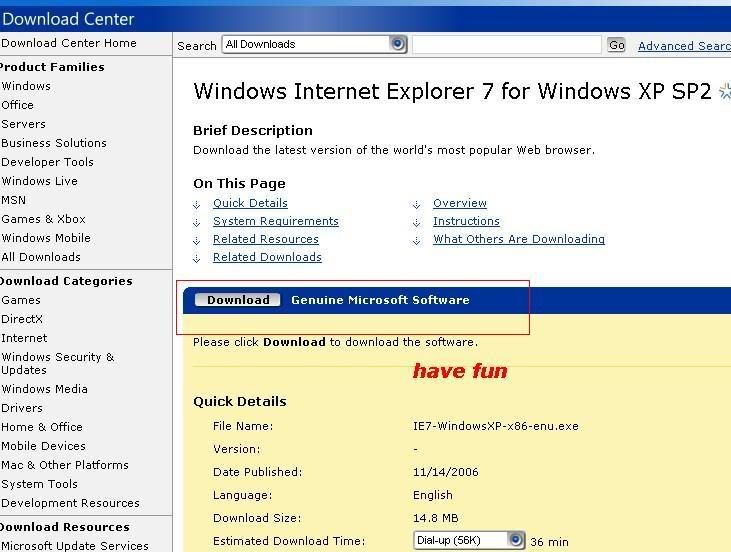Open the Internet download category
Screen dimensions: 731x552
coord(24,338)
